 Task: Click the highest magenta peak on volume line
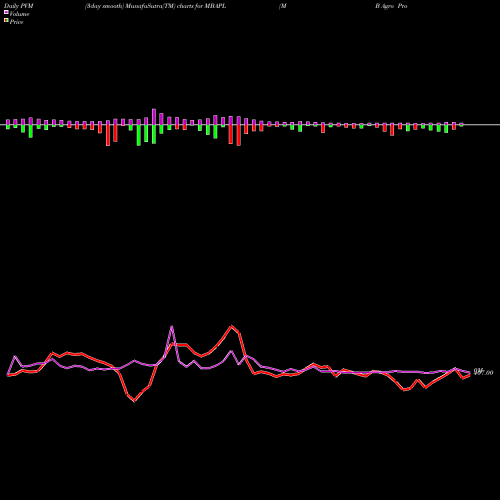click(x=172, y=326)
